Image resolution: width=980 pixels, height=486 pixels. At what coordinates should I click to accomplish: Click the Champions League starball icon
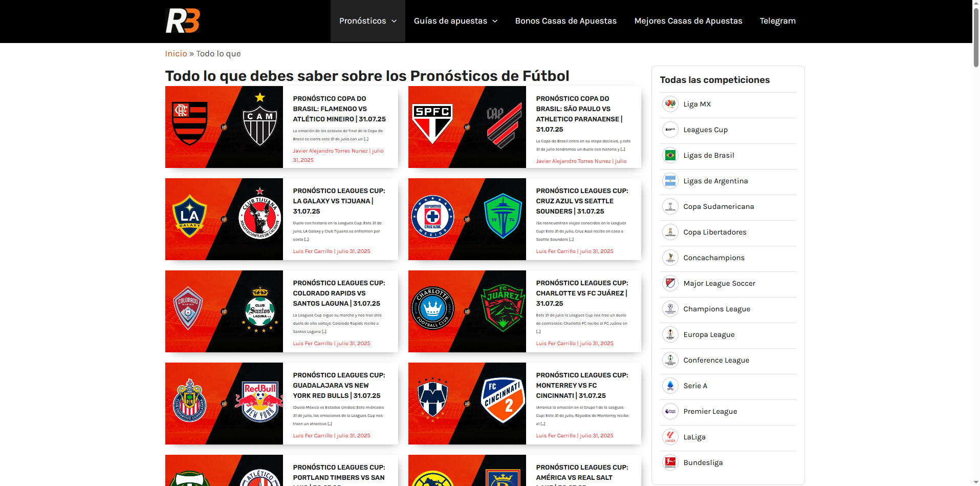click(x=670, y=309)
